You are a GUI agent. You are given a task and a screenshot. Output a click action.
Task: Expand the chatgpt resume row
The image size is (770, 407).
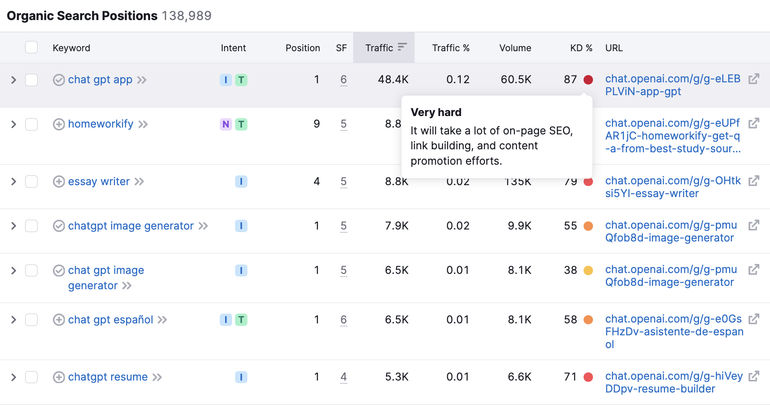click(x=13, y=377)
